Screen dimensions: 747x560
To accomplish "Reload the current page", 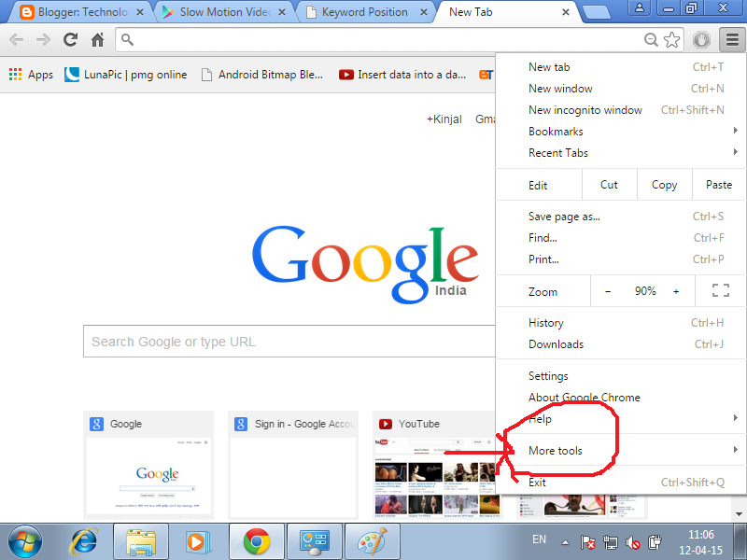I will point(71,39).
